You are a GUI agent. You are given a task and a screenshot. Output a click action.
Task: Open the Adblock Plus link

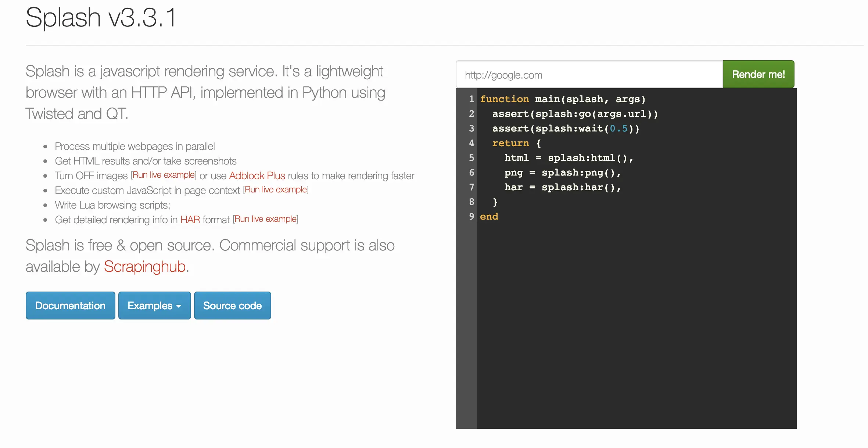click(x=257, y=176)
